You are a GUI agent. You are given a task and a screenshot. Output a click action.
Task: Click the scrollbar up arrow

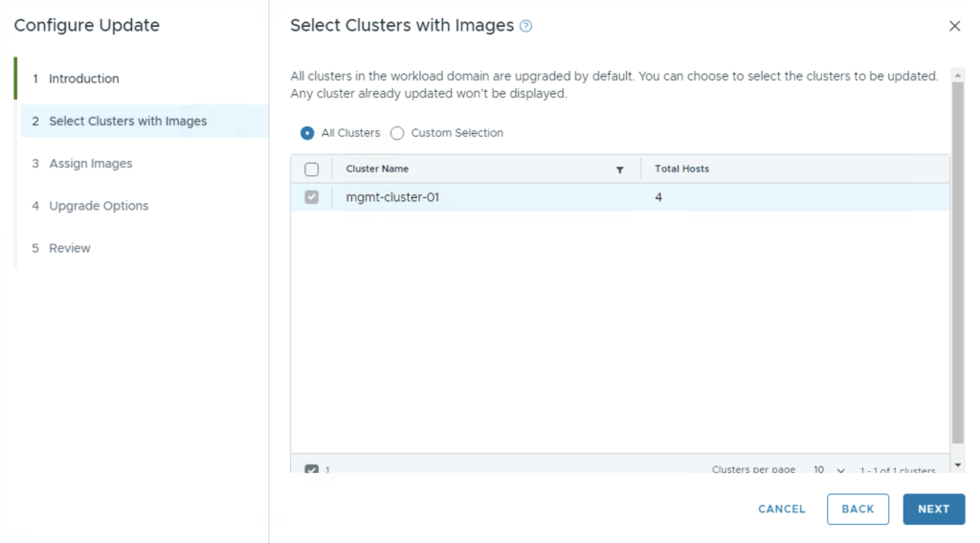tap(958, 75)
